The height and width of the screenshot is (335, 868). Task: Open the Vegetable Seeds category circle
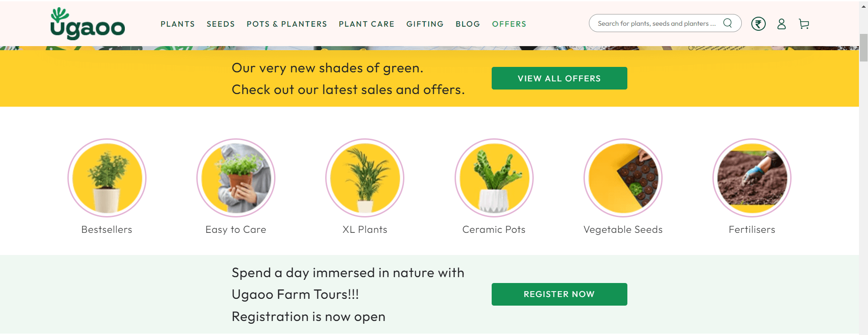click(623, 178)
